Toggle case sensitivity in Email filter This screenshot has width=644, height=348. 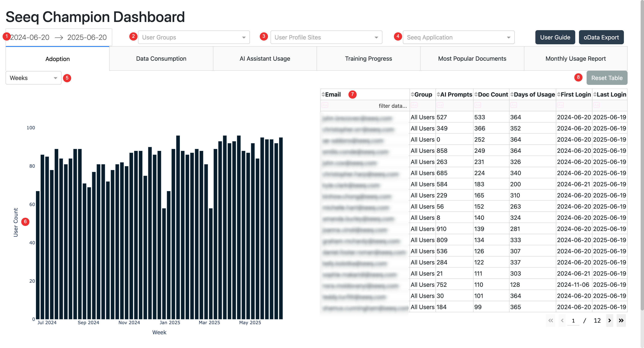click(325, 105)
